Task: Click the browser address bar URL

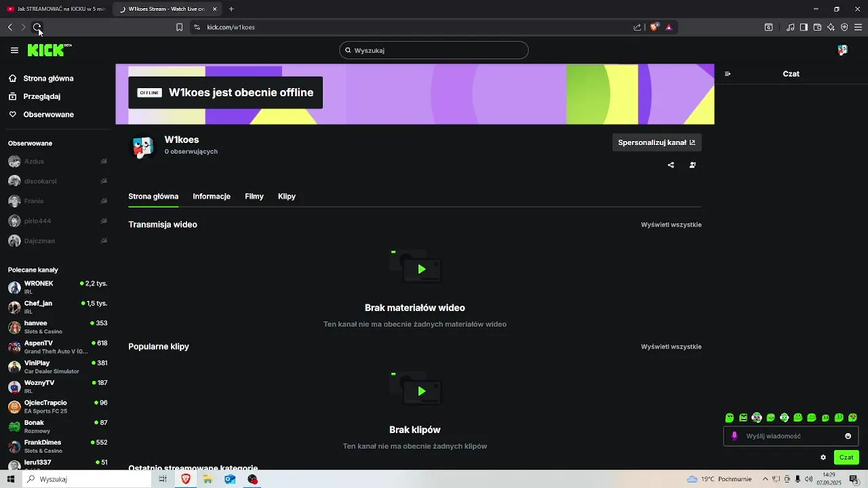Action: coord(231,27)
